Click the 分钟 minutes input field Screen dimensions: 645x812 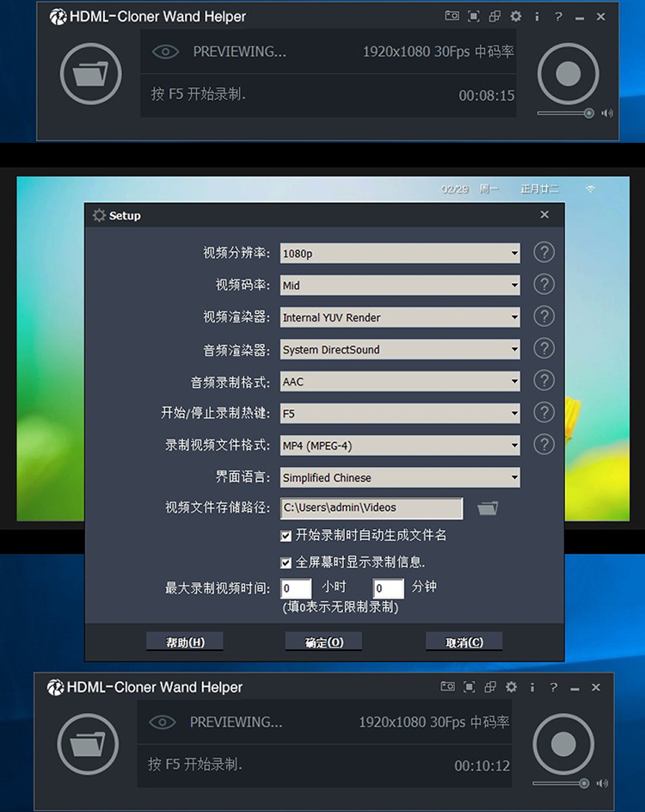pyautogui.click(x=389, y=588)
